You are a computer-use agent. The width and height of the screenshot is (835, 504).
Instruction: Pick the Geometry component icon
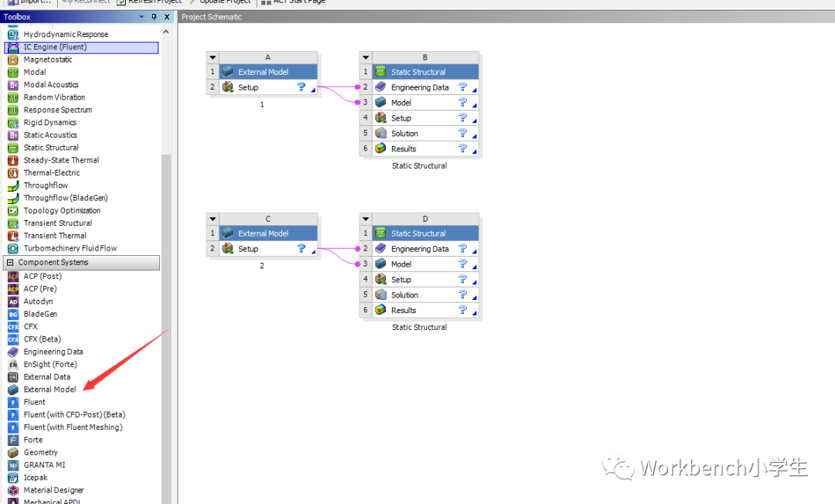13,452
